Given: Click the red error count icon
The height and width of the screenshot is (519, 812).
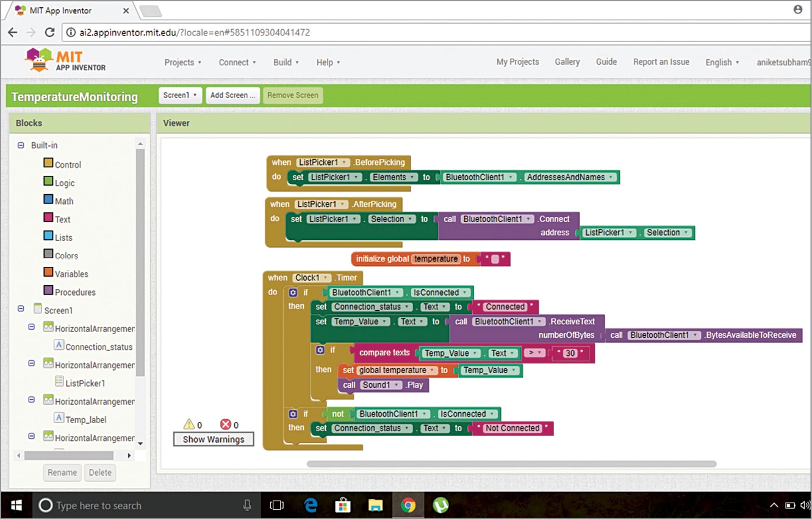Looking at the screenshot, I should 225,424.
